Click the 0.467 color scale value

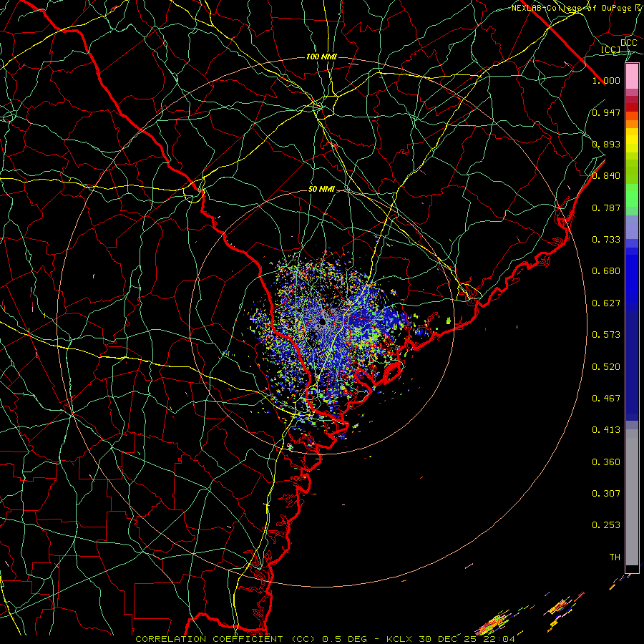[x=606, y=399]
